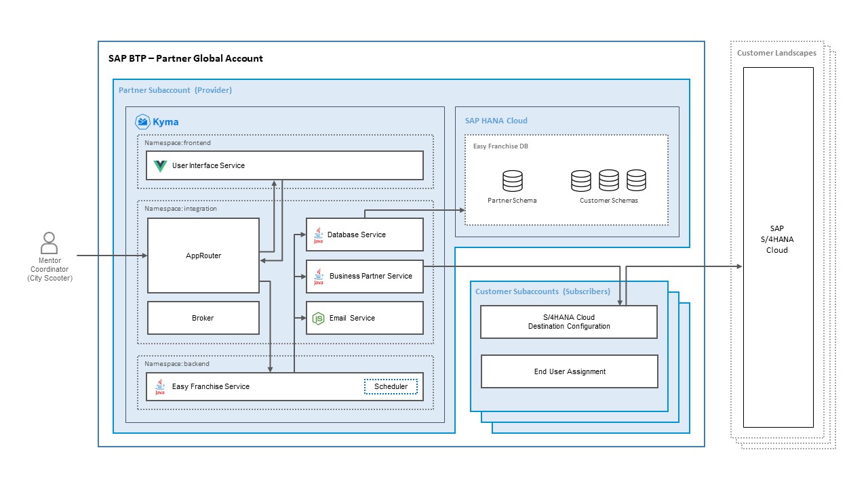868x488 pixels.
Task: Click the Customer Schemas label
Action: 609,201
